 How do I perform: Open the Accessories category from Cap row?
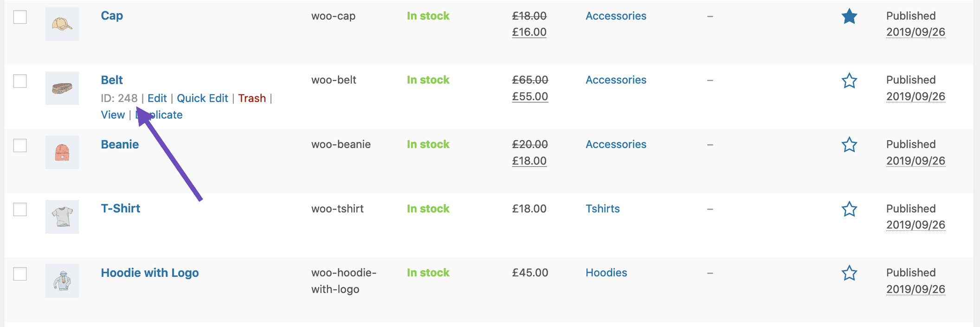pyautogui.click(x=616, y=16)
